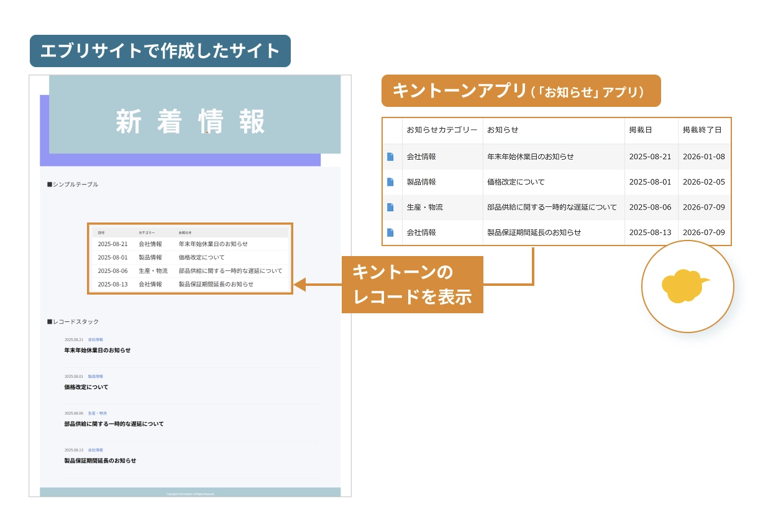Open 価格改定について title in record stack
Viewport: 763px width, 532px height.
click(86, 387)
